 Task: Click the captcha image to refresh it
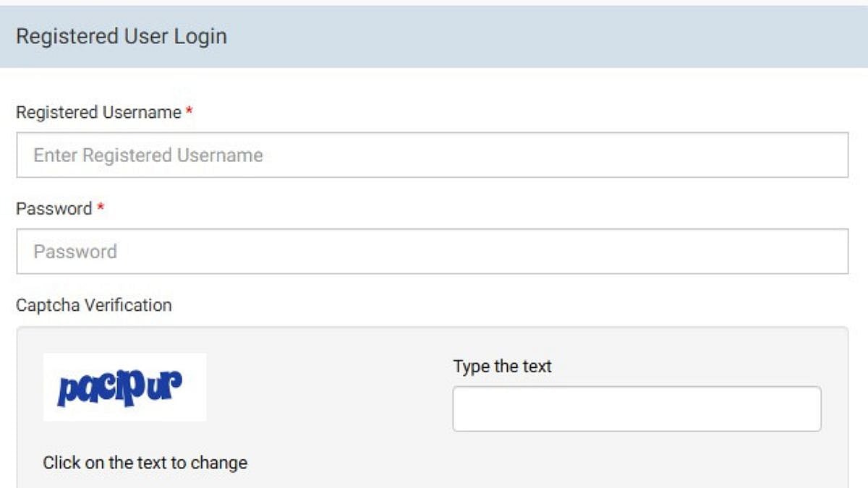[x=124, y=388]
